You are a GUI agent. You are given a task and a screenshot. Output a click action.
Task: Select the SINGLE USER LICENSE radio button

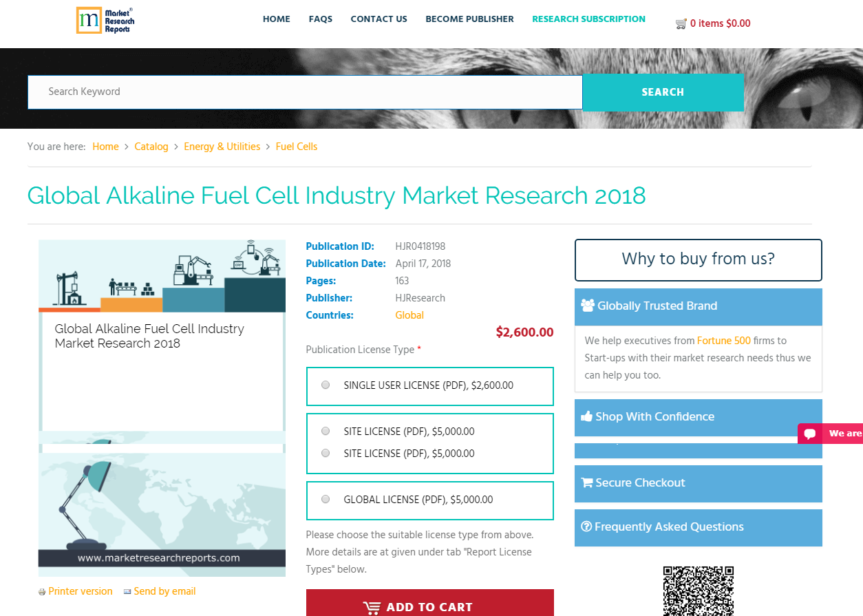[326, 385]
